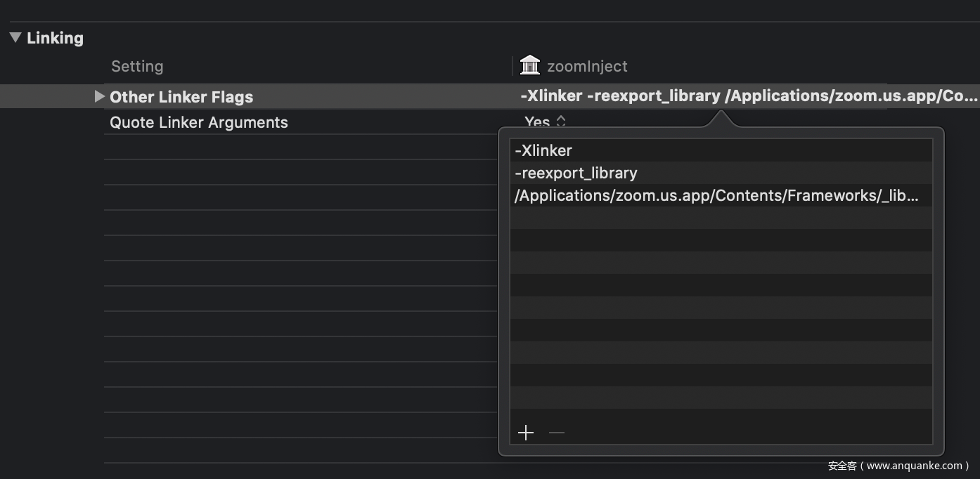
Task: Click the zoomInject column header label
Action: pos(587,66)
